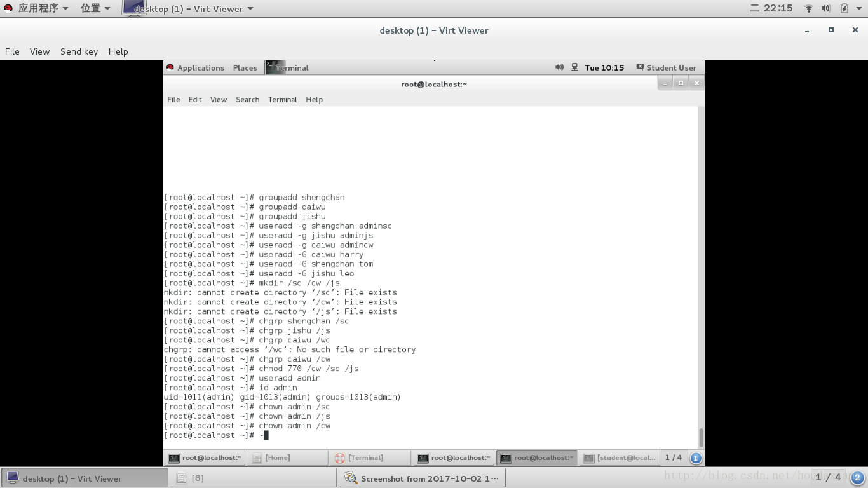Open the Virt Viewer Send key menu

pyautogui.click(x=79, y=51)
